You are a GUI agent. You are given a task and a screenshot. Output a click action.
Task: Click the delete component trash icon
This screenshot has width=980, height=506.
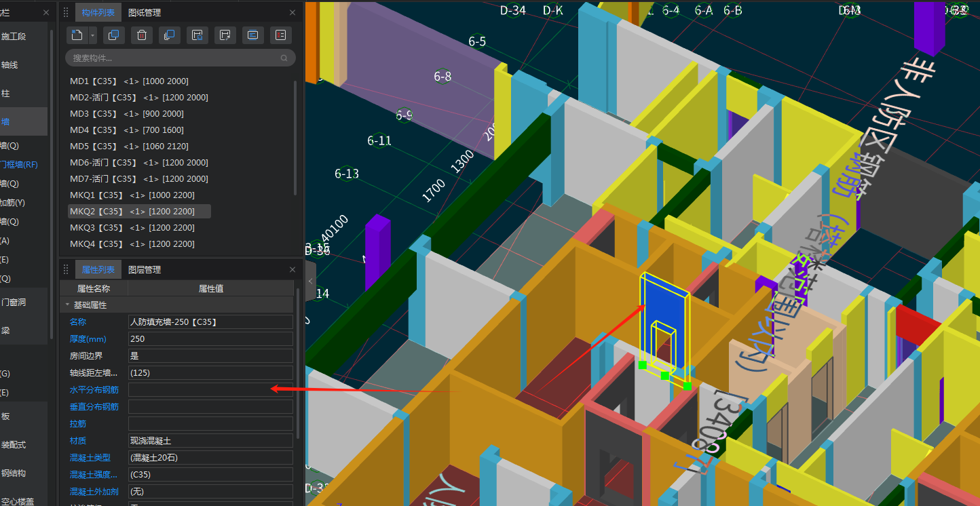(x=141, y=35)
